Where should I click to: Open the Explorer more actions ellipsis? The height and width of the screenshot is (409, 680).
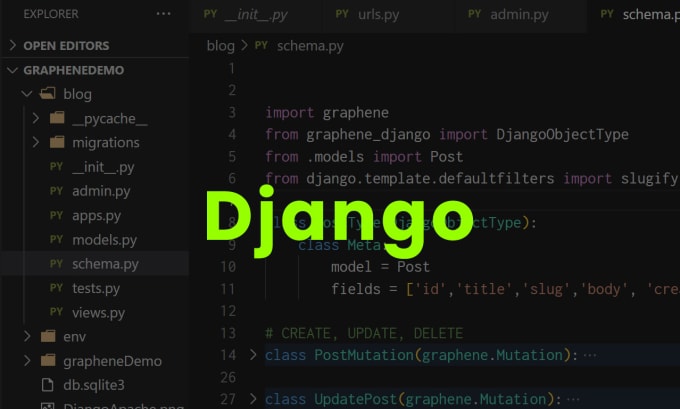pyautogui.click(x=163, y=14)
